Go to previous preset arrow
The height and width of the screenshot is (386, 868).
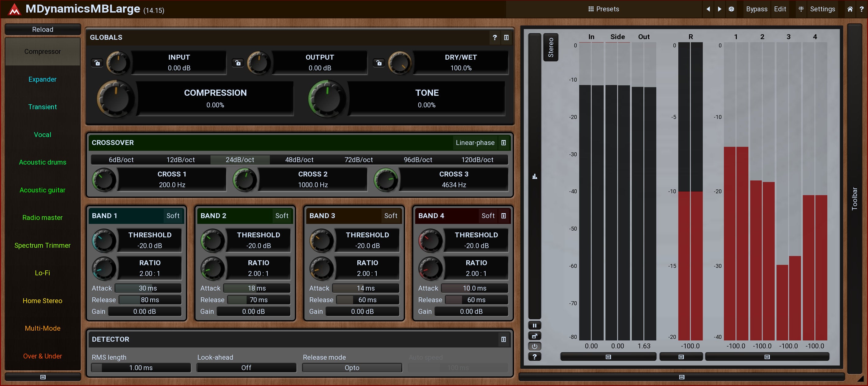[x=708, y=9]
